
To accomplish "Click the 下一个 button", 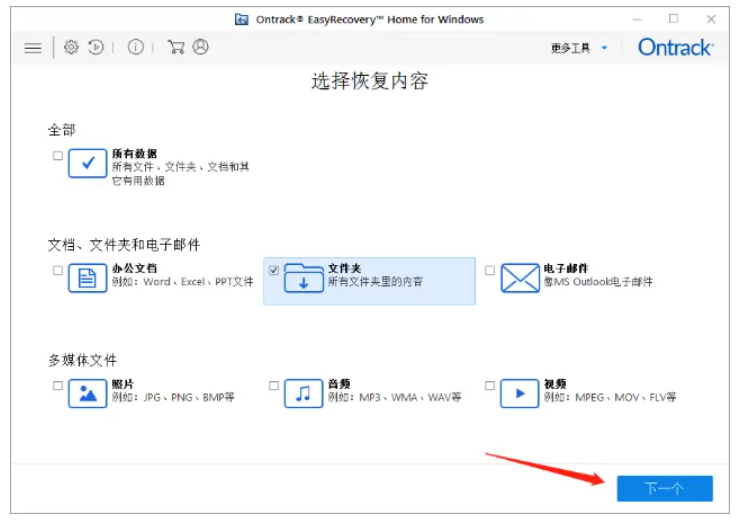I will click(665, 488).
